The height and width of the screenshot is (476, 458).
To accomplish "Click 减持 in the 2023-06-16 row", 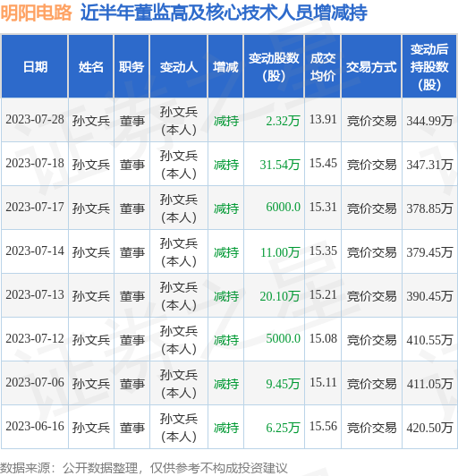I will click(226, 428).
